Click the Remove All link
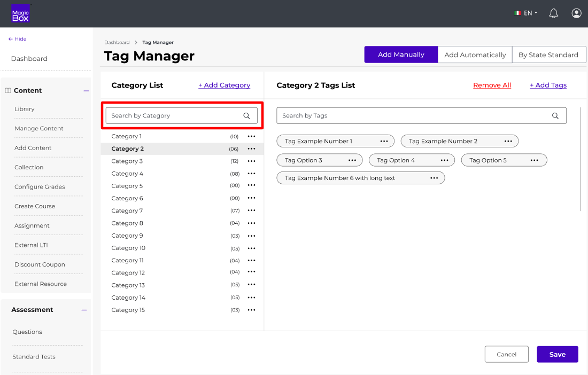Viewport: 588px width, 375px height. click(492, 85)
